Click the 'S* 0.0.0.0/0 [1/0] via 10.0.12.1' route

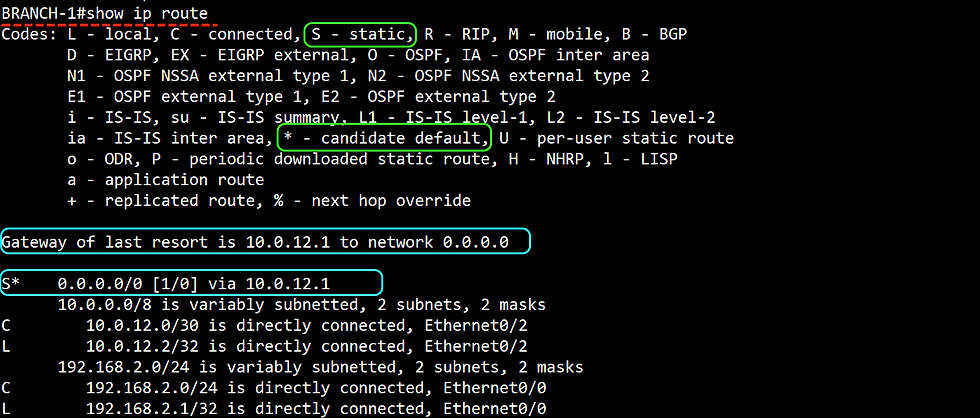(166, 284)
